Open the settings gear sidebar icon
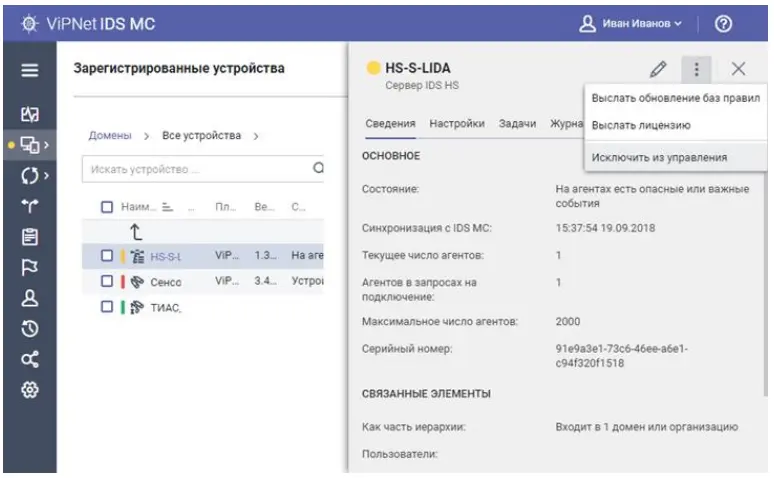This screenshot has width=774, height=478. pos(30,390)
